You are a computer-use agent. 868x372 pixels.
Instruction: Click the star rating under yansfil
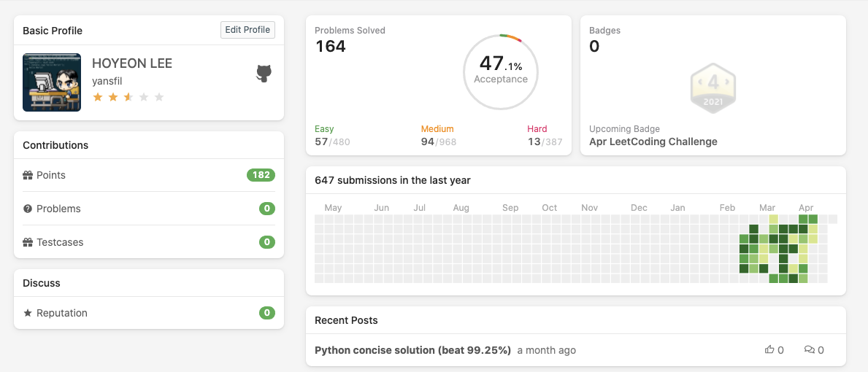pos(128,97)
